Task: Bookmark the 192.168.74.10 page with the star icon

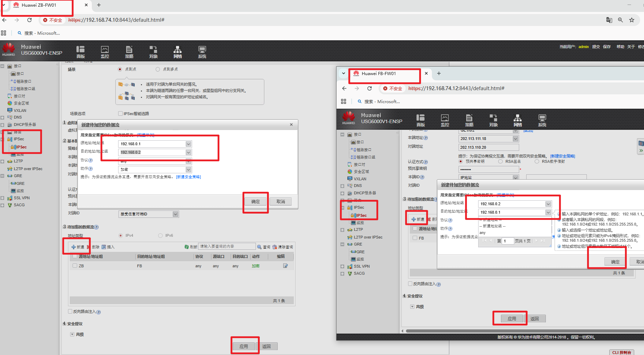Action: [632, 20]
